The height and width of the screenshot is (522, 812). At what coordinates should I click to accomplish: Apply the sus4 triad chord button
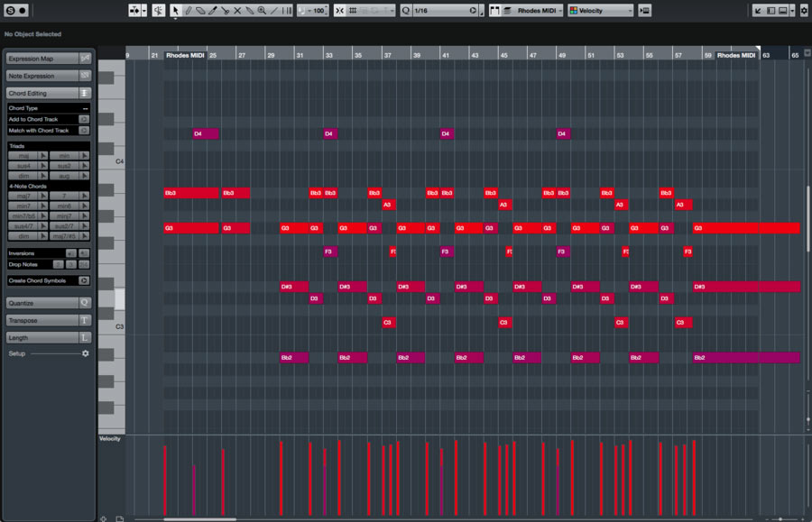[x=23, y=166]
